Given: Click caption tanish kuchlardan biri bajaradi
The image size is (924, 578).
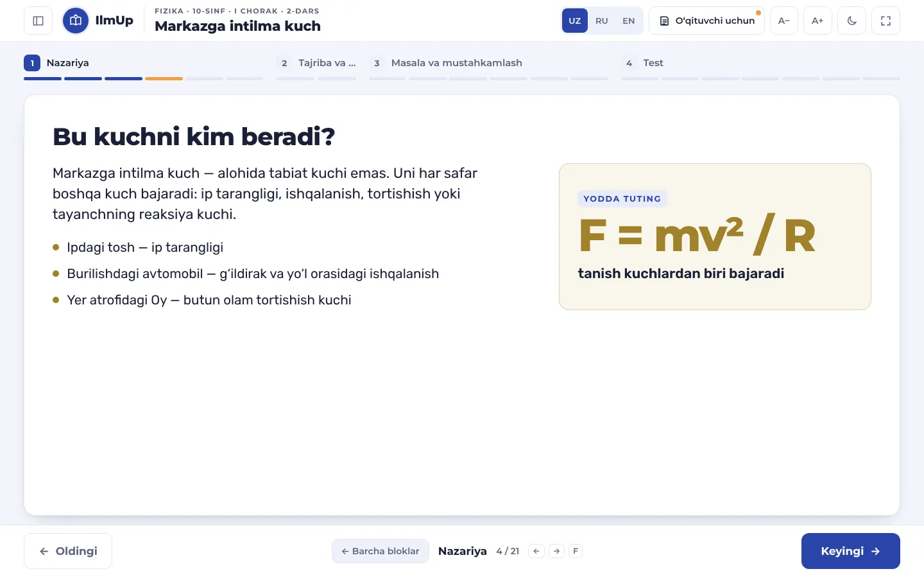Looking at the screenshot, I should click(x=681, y=274).
